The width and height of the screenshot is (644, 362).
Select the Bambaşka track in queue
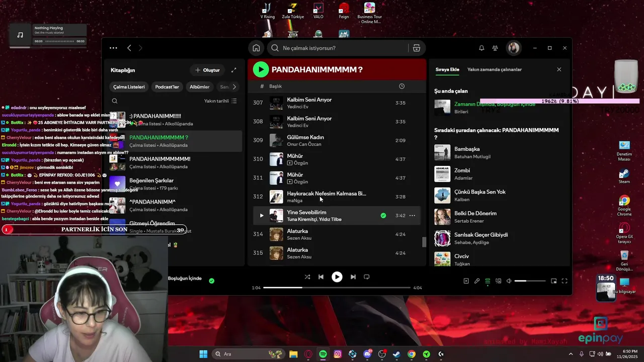click(x=498, y=152)
